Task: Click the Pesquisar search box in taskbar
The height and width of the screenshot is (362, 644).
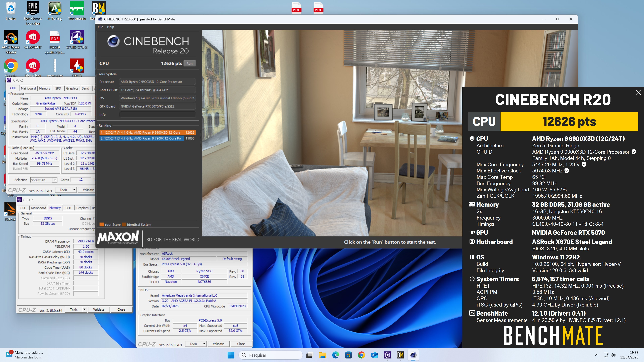Action: click(x=271, y=355)
